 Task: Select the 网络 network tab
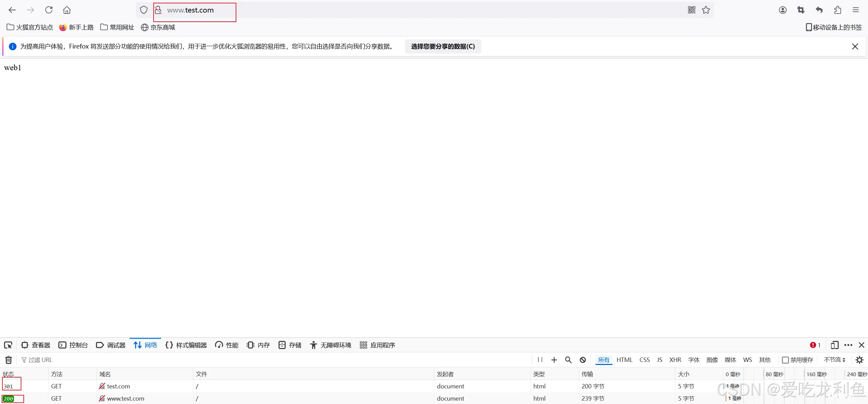(x=145, y=345)
